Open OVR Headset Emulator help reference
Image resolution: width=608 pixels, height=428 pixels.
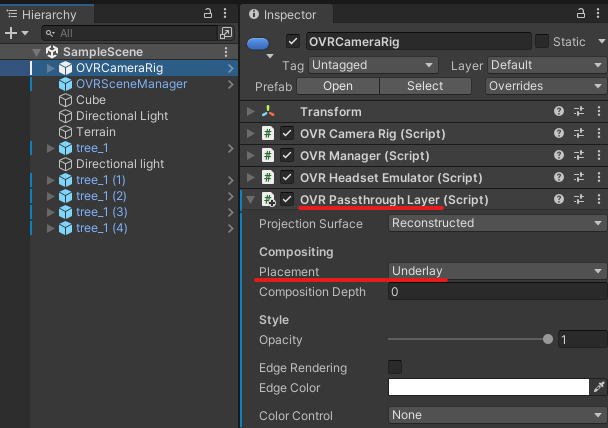click(x=559, y=178)
